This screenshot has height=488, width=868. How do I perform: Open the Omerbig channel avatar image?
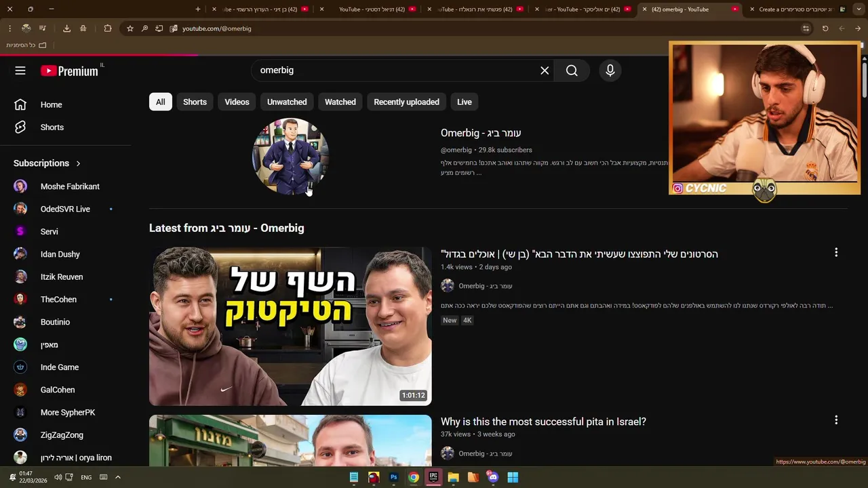point(290,157)
